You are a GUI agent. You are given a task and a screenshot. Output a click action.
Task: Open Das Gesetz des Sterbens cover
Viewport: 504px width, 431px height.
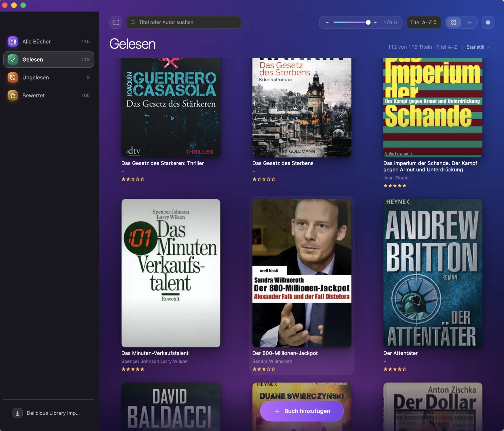click(x=302, y=108)
